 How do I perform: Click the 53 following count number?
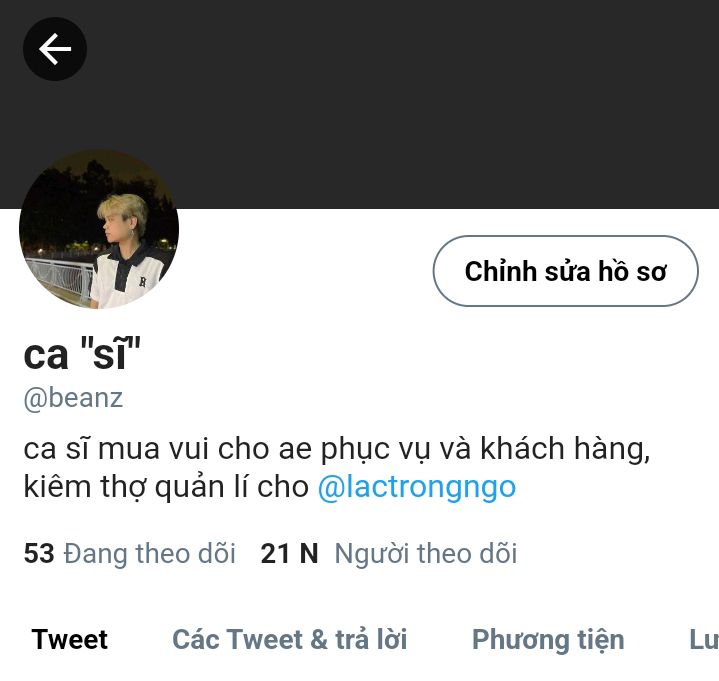click(x=39, y=553)
